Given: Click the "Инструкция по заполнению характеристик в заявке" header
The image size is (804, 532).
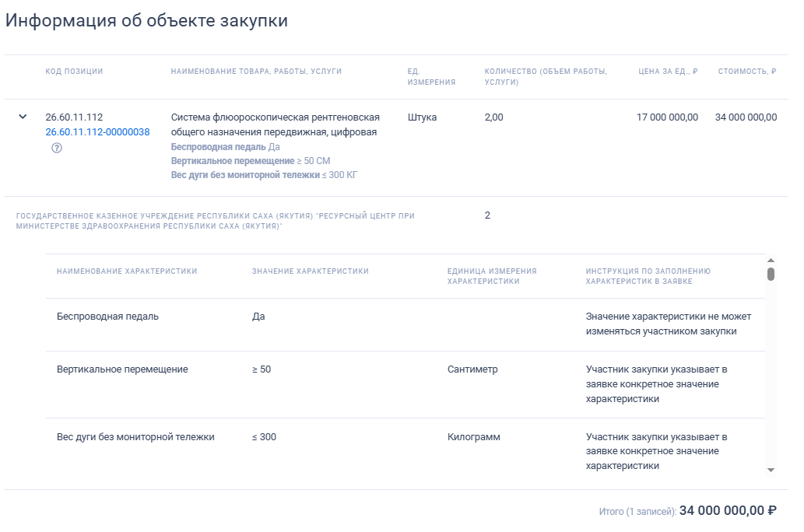Looking at the screenshot, I should pos(648,276).
